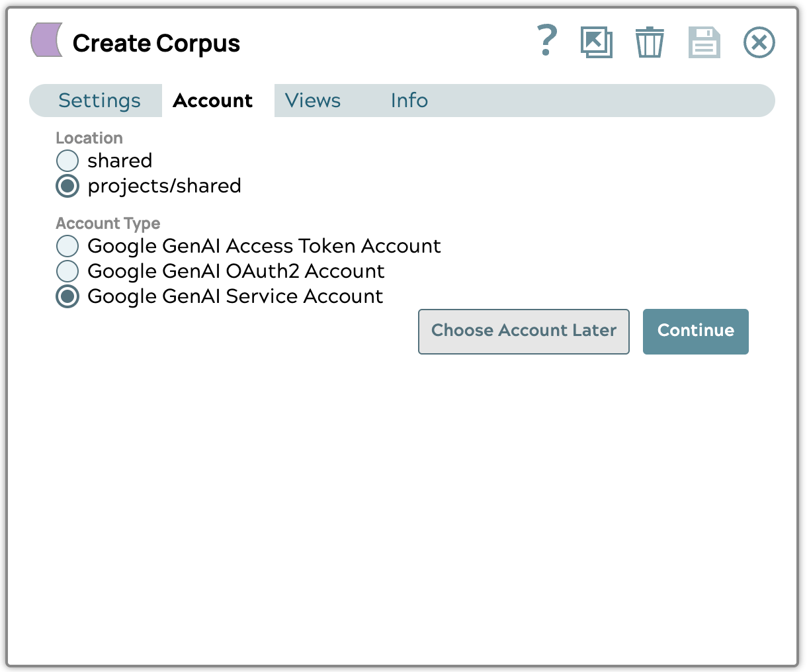
Task: Delete the snap with the trash icon
Action: pos(649,42)
